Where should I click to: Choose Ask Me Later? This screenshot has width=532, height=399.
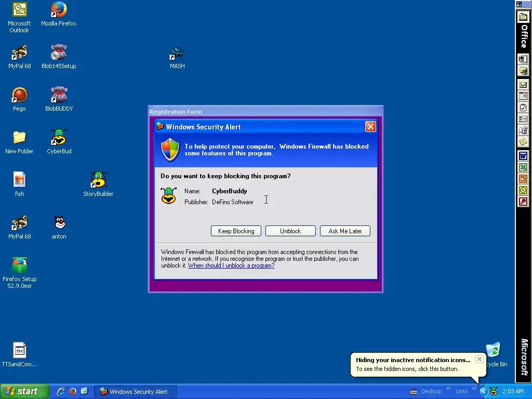(x=345, y=231)
